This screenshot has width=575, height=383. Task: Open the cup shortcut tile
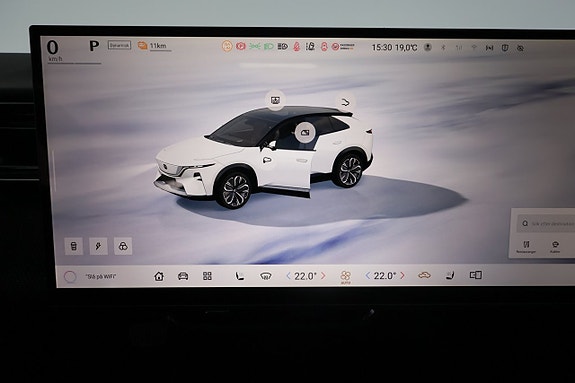pos(74,246)
